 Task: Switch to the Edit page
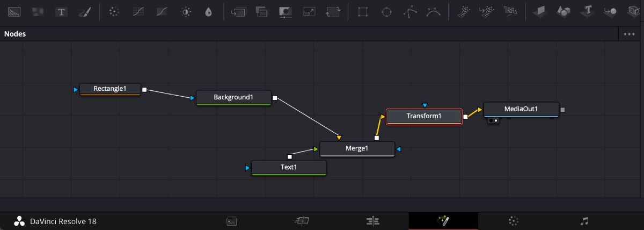pos(373,221)
